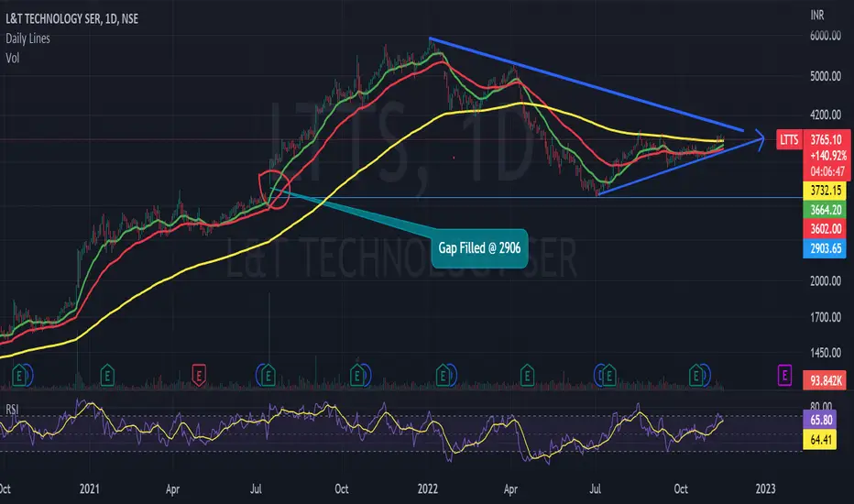The height and width of the screenshot is (504, 854).
Task: Click the yellow 3732.15 moving average label
Action: (x=825, y=191)
